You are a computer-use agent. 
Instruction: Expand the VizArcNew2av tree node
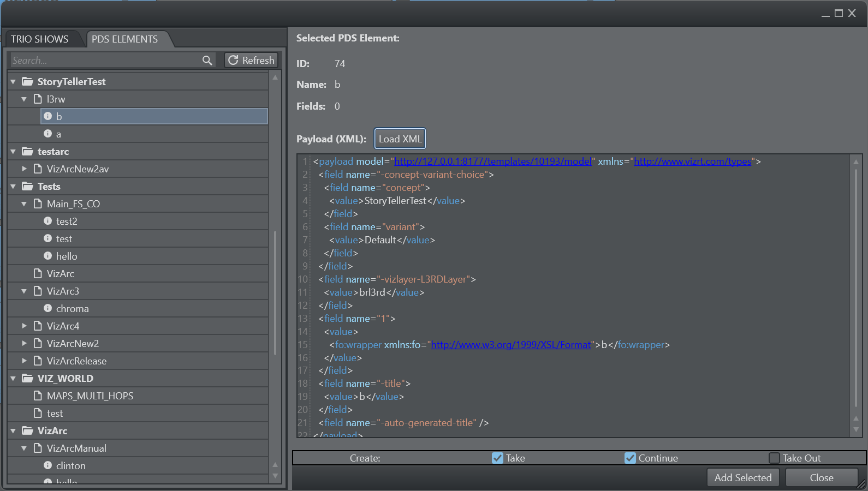[24, 169]
